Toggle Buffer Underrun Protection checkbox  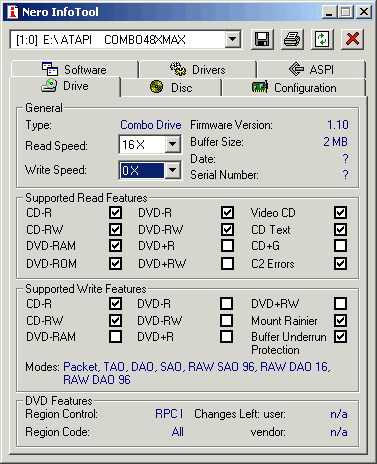pyautogui.click(x=340, y=337)
